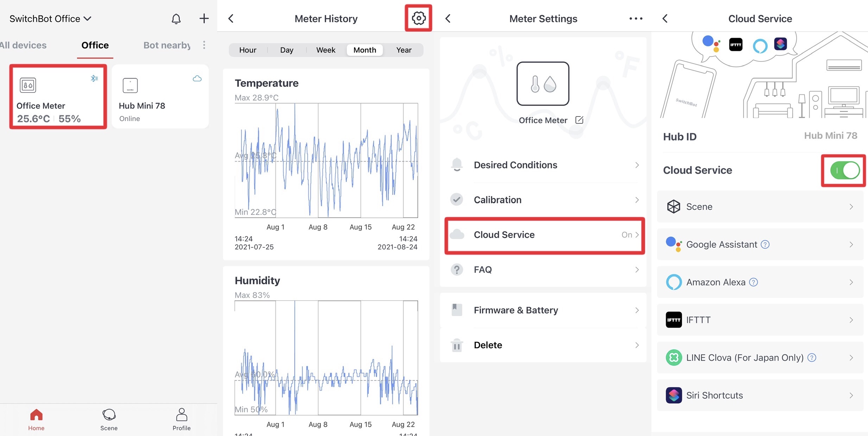Screen dimensions: 868x436
Task: Open the Desired Conditions row
Action: click(544, 165)
